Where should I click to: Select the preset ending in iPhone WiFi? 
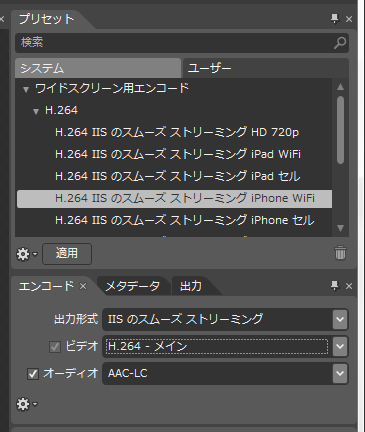point(174,199)
